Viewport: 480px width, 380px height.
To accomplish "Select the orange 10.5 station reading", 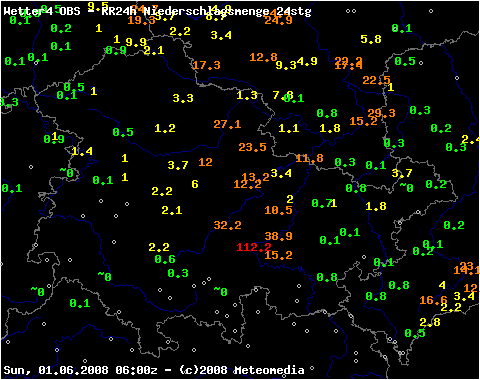I will tap(278, 210).
